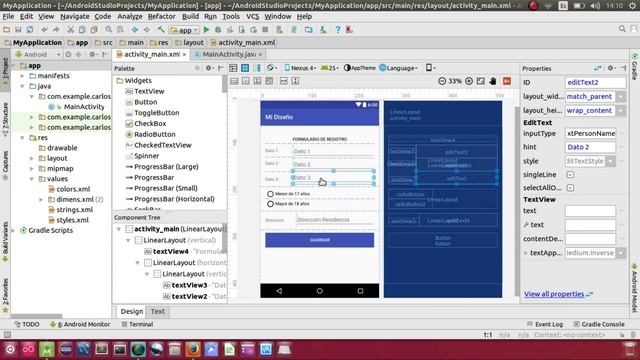Open the Nexus 4 device dropdown
Viewport: 640px width, 360px height.
tap(300, 68)
